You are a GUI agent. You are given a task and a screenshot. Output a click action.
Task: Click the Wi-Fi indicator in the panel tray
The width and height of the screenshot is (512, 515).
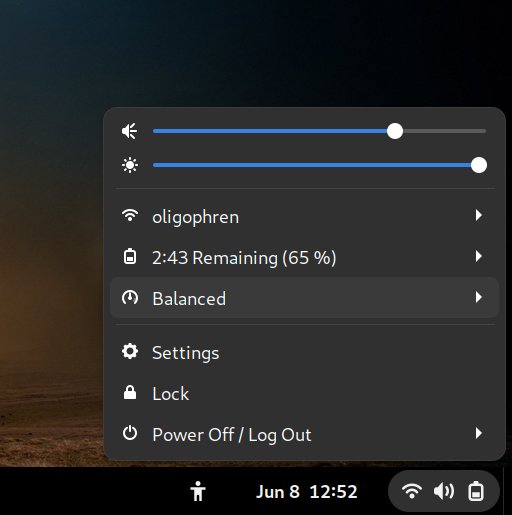tap(412, 491)
